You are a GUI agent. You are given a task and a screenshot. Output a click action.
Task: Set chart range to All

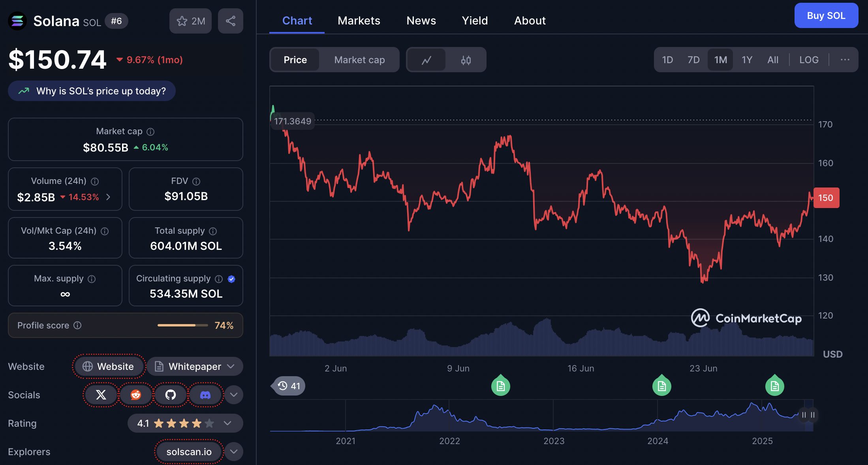tap(773, 60)
